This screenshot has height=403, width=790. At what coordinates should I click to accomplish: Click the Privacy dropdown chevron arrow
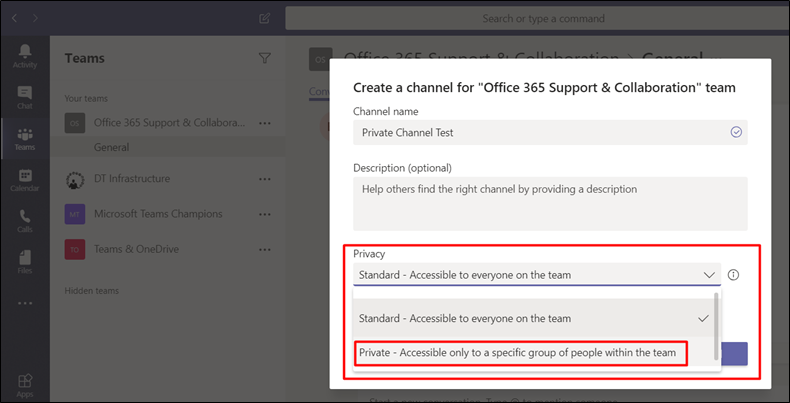[x=709, y=275]
